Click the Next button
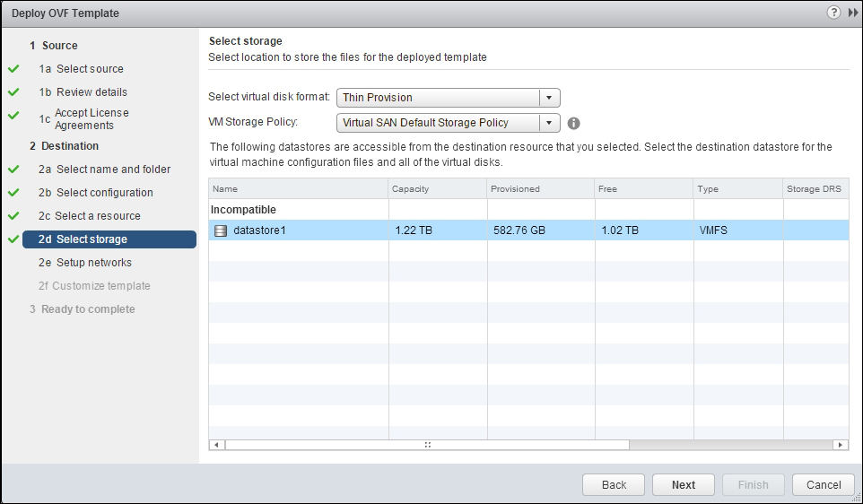Image resolution: width=863 pixels, height=504 pixels. tap(683, 485)
